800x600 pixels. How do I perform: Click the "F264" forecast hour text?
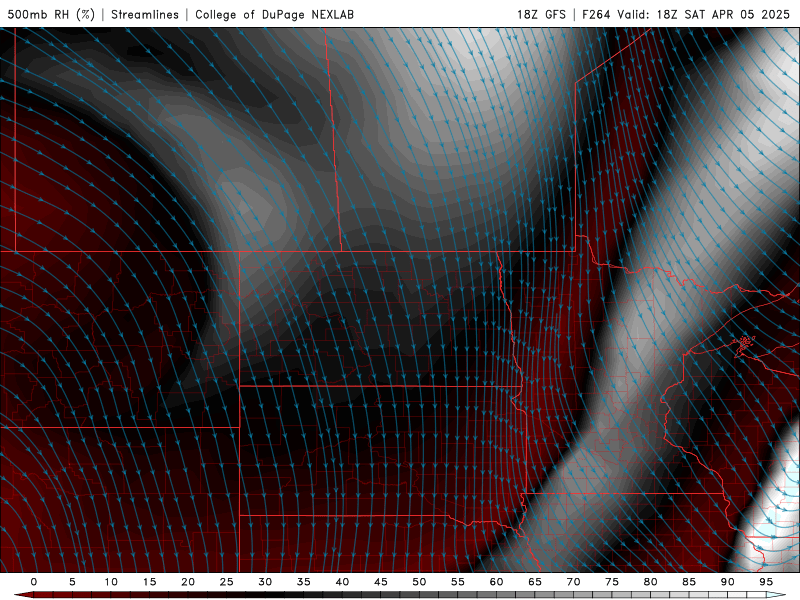click(596, 14)
